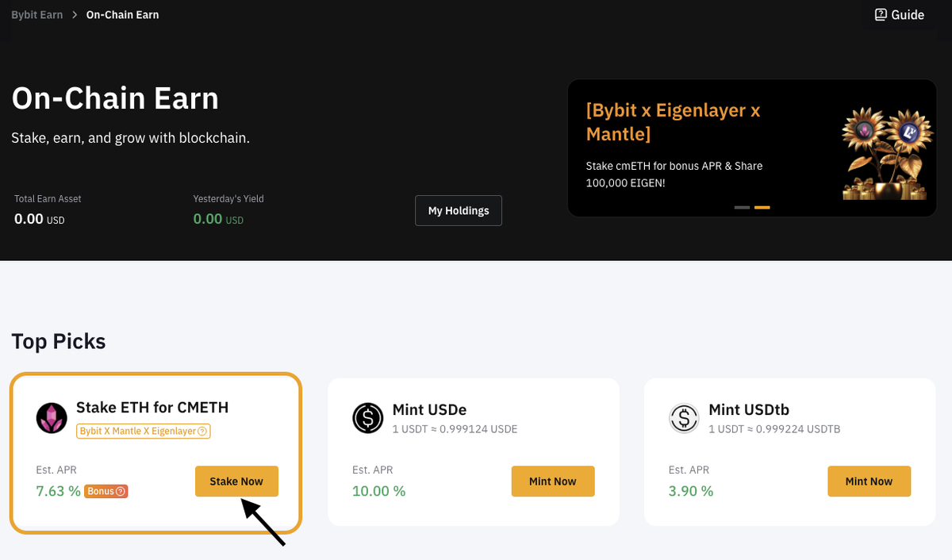952x560 pixels.
Task: Click the Total Earn Asset 0.00 USD value
Action: [x=40, y=219]
